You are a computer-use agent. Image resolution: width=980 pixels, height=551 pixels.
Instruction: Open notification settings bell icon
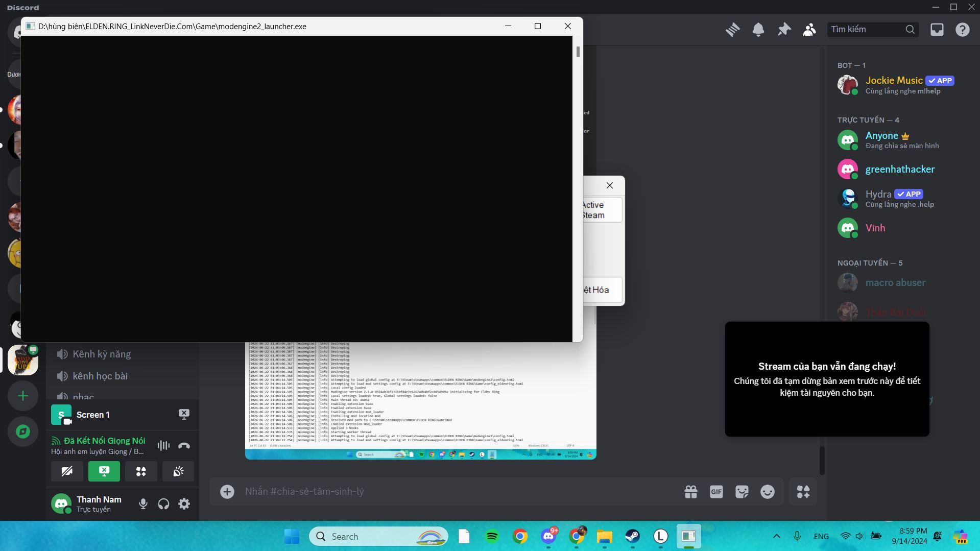[x=758, y=30]
